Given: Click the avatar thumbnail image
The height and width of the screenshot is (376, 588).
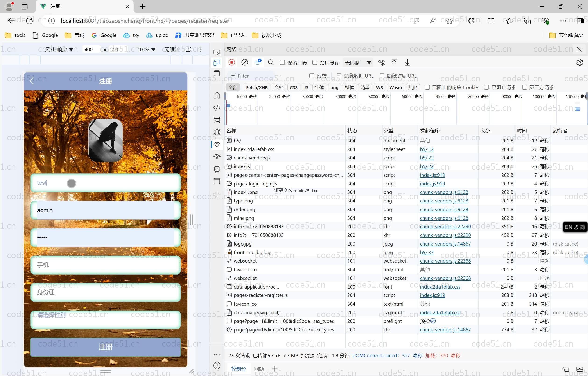Looking at the screenshot, I should pyautogui.click(x=105, y=140).
